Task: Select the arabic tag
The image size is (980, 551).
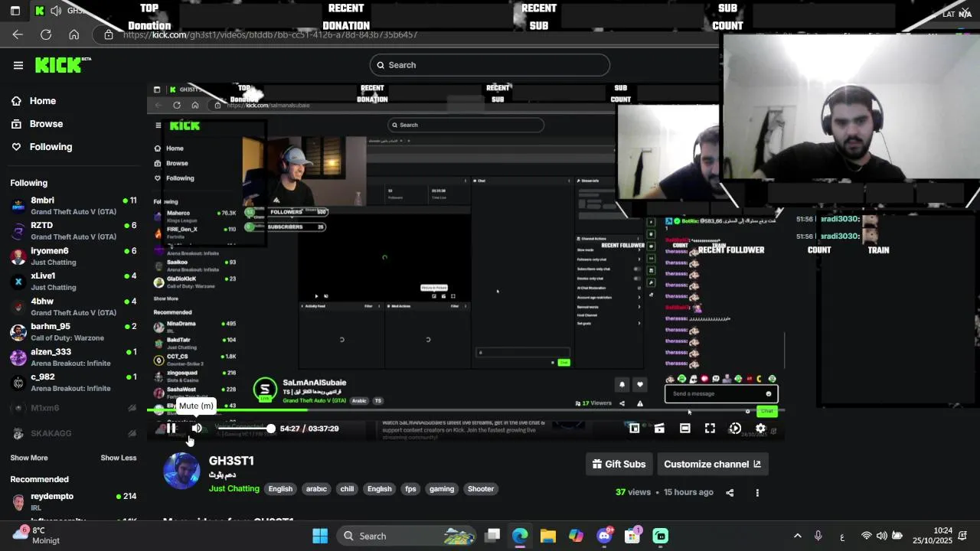Action: (x=316, y=489)
